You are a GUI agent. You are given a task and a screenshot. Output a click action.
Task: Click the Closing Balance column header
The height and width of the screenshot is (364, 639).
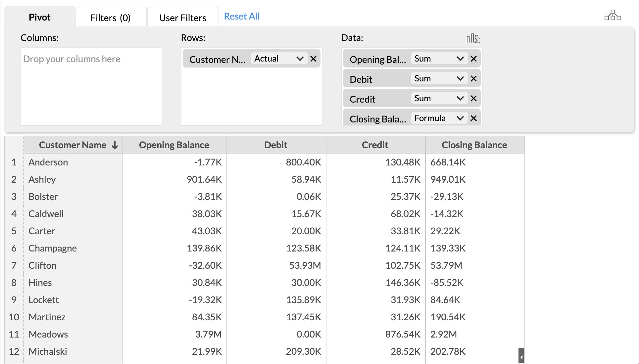pos(474,145)
